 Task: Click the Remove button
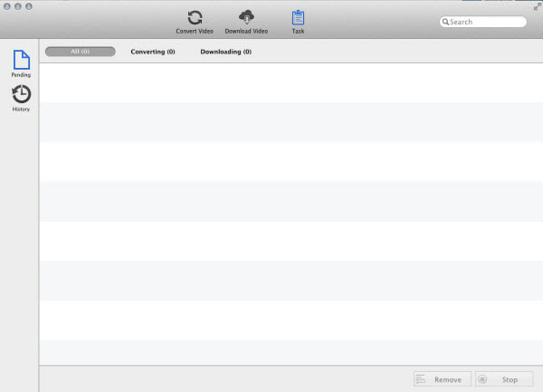[x=443, y=379]
